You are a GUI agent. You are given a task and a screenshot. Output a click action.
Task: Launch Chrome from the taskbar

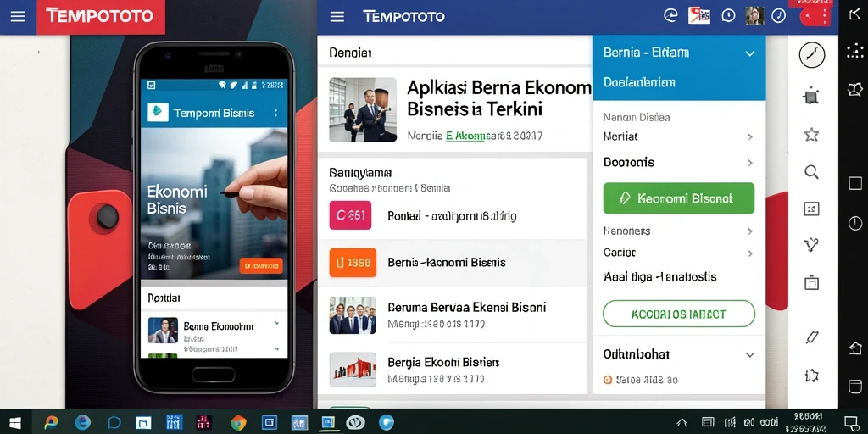click(238, 423)
